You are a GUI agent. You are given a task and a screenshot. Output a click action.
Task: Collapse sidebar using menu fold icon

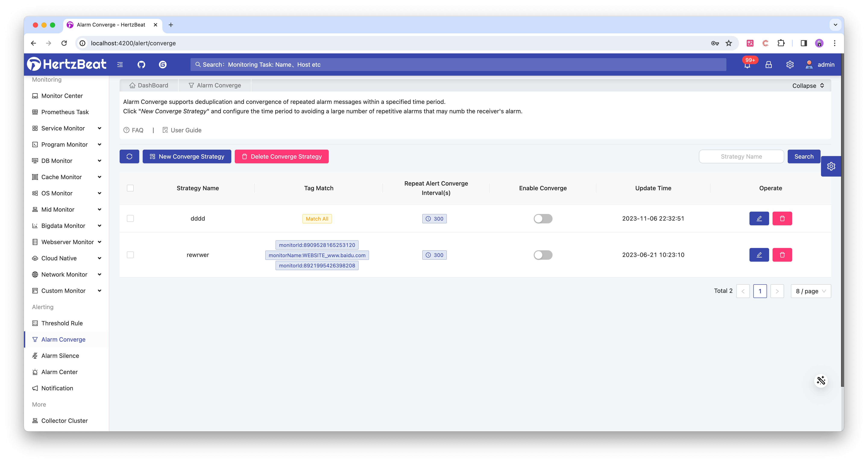[x=120, y=64]
